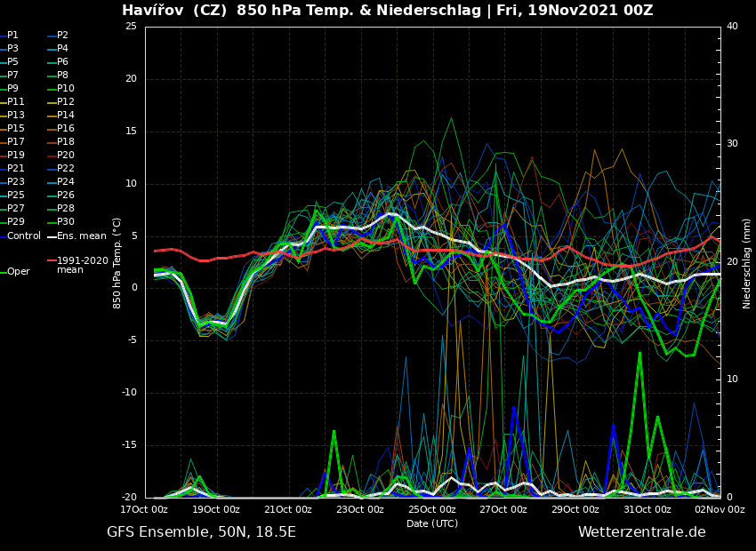756x551 pixels.
Task: Click the Date (UTC) axis label
Action: point(431,523)
